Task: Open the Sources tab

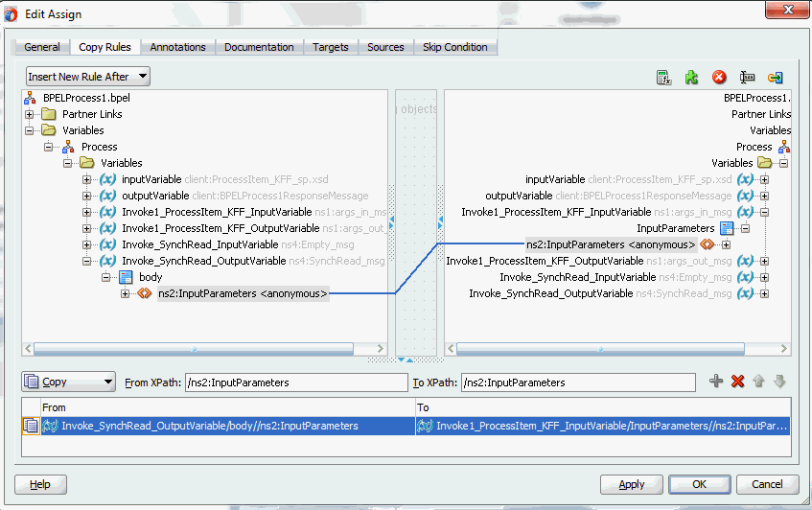Action: [x=385, y=47]
